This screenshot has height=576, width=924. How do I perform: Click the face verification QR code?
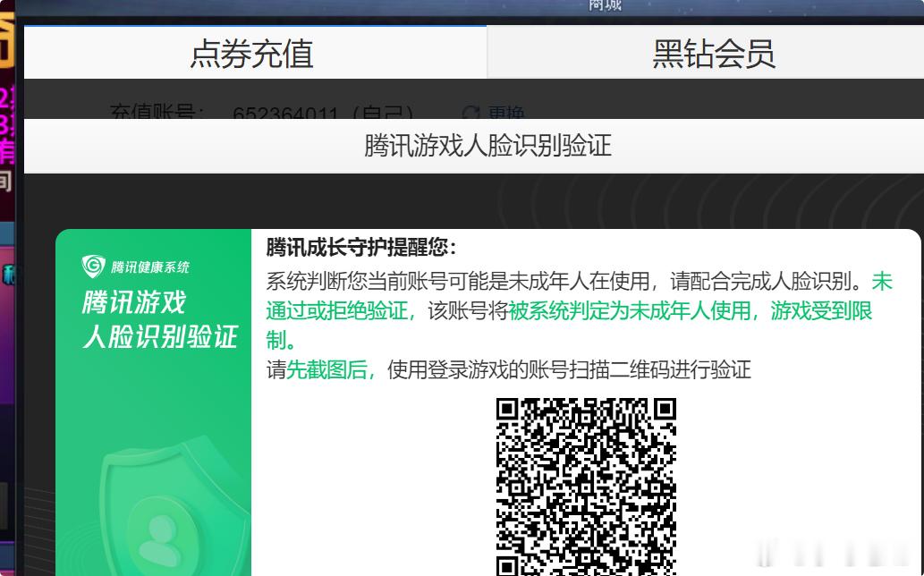click(x=586, y=487)
